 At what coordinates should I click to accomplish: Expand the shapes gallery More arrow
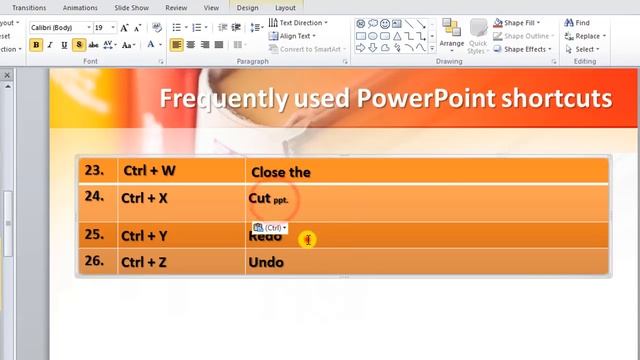point(432,49)
